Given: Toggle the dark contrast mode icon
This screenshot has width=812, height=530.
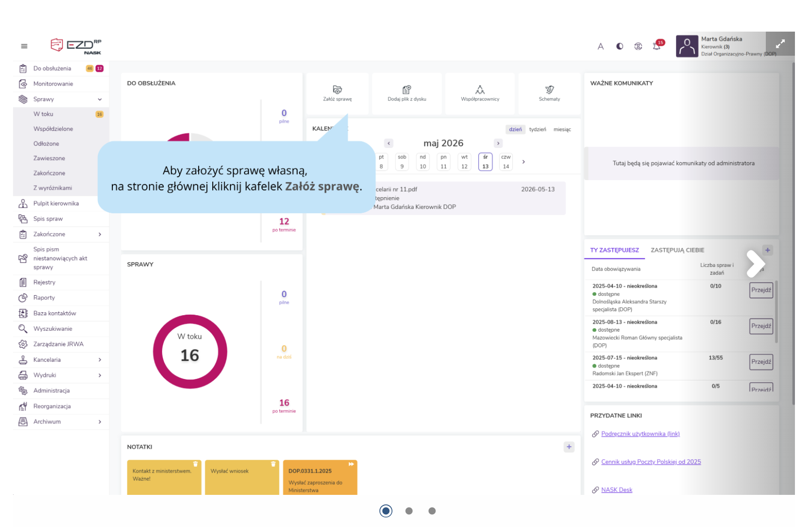Looking at the screenshot, I should [x=620, y=46].
